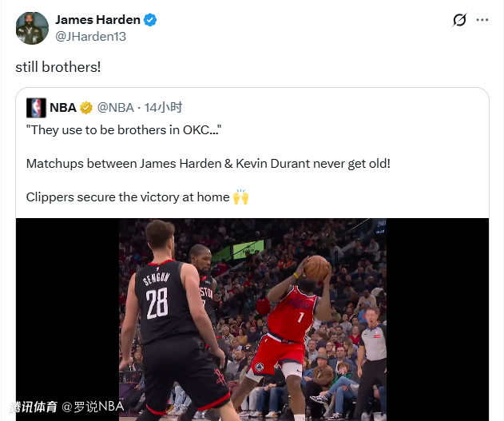Click the Grok slashed-circle icon
Viewport: 504px width, 421px height.
click(459, 20)
